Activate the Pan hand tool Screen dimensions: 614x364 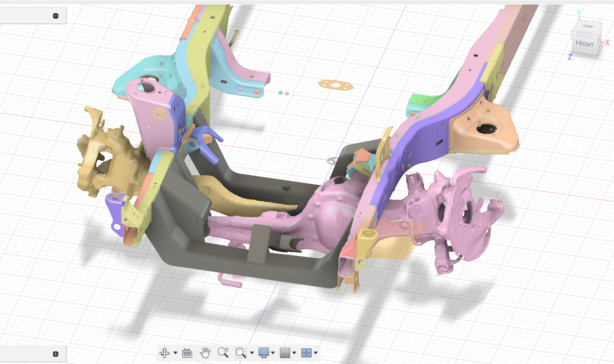tap(205, 353)
